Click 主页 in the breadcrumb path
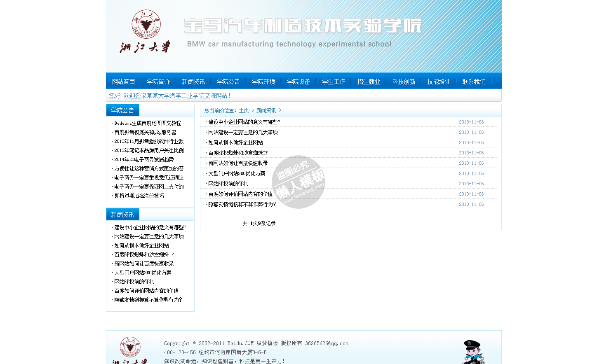 [244, 110]
